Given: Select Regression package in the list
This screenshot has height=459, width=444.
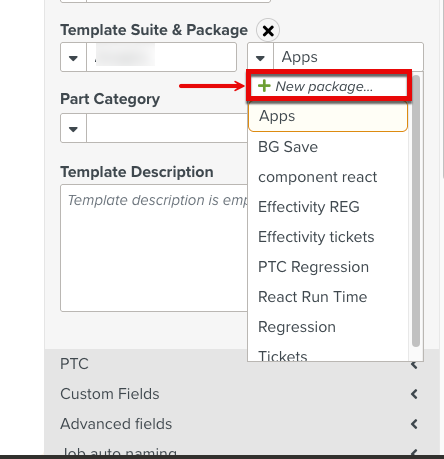Looking at the screenshot, I should pyautogui.click(x=328, y=327).
